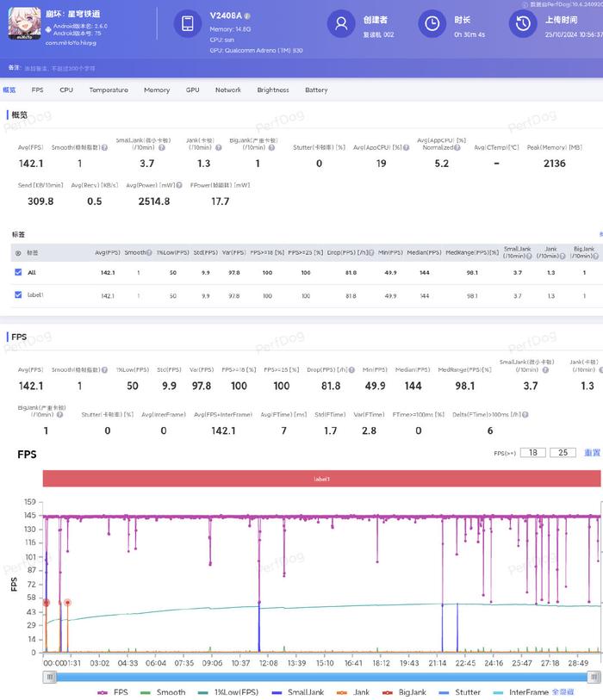Image resolution: width=603 pixels, height=700 pixels.
Task: Uncheck the All row checkbox
Action: coord(18,272)
